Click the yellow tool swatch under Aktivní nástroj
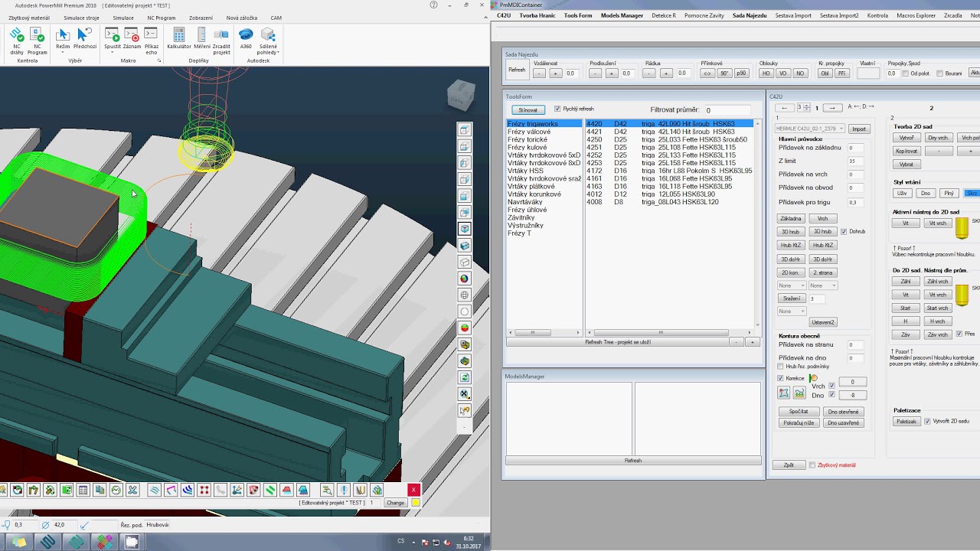This screenshot has width=980, height=551. tap(962, 227)
